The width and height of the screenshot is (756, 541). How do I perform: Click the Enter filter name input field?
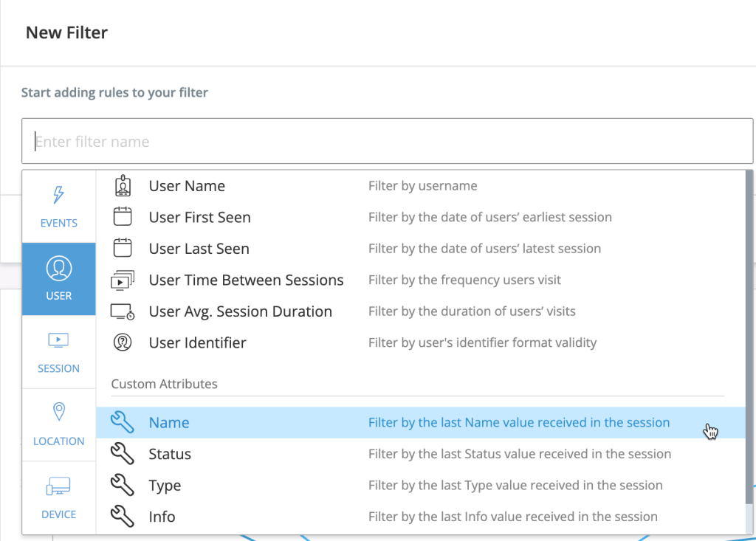point(387,142)
